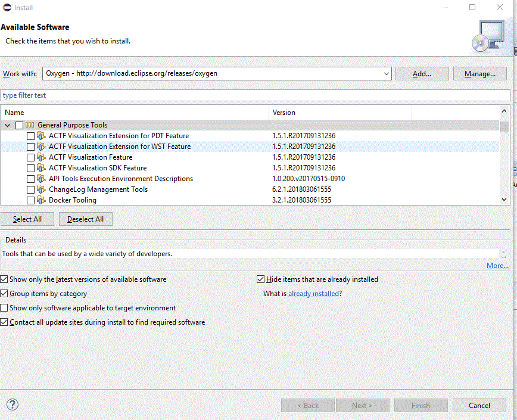The image size is (517, 420).
Task: Select the Docker Tooling row
Action: pyautogui.click(x=250, y=200)
